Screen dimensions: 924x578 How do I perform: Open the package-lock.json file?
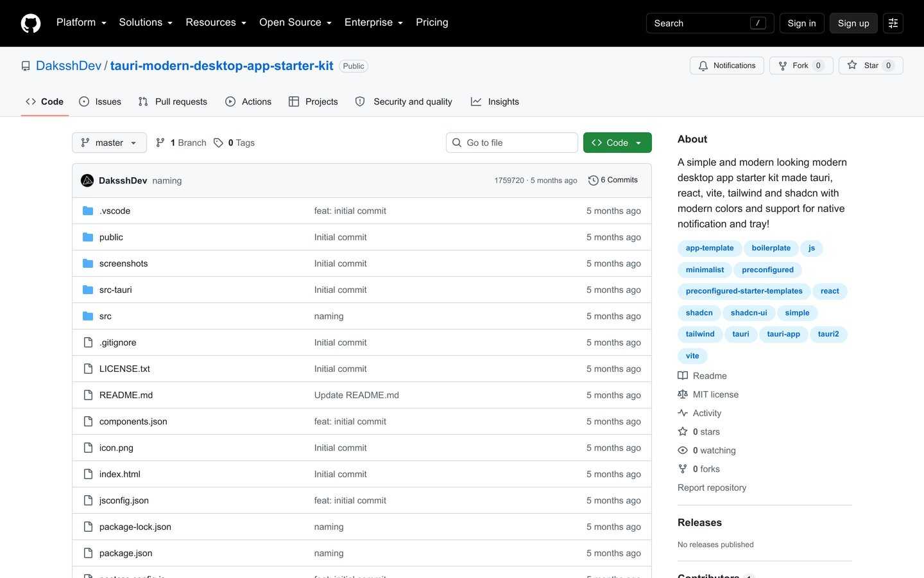(135, 527)
